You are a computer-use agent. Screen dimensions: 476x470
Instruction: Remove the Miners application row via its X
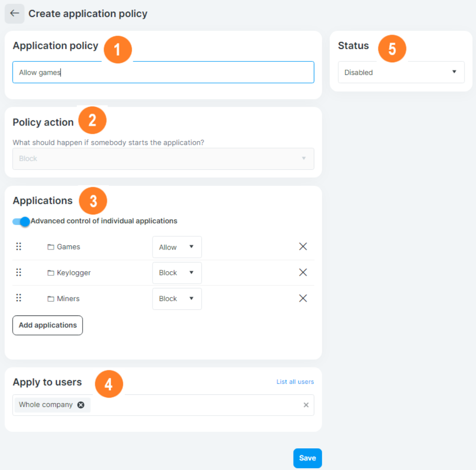[x=303, y=298]
